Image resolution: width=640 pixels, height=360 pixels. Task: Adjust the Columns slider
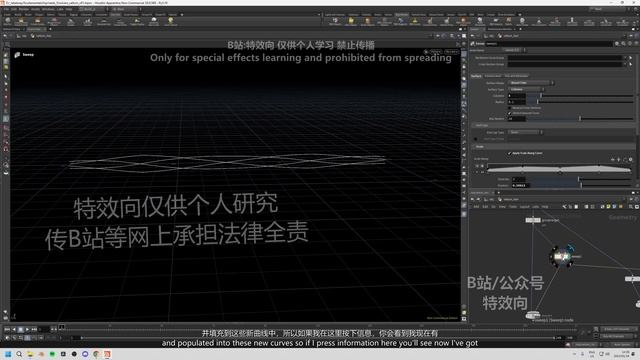[x=580, y=96]
